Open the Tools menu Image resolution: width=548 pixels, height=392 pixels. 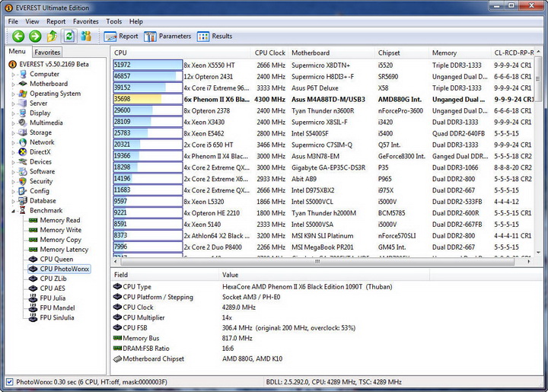114,21
